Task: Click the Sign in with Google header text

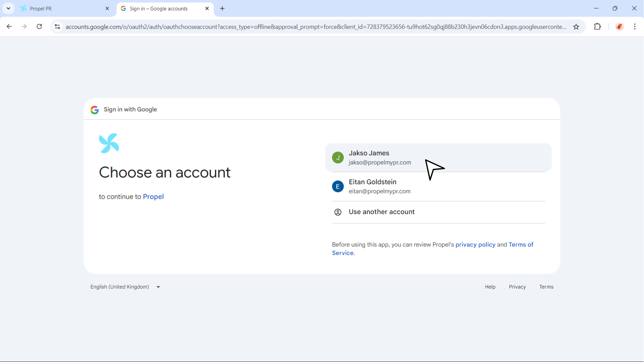Action: [x=130, y=110]
